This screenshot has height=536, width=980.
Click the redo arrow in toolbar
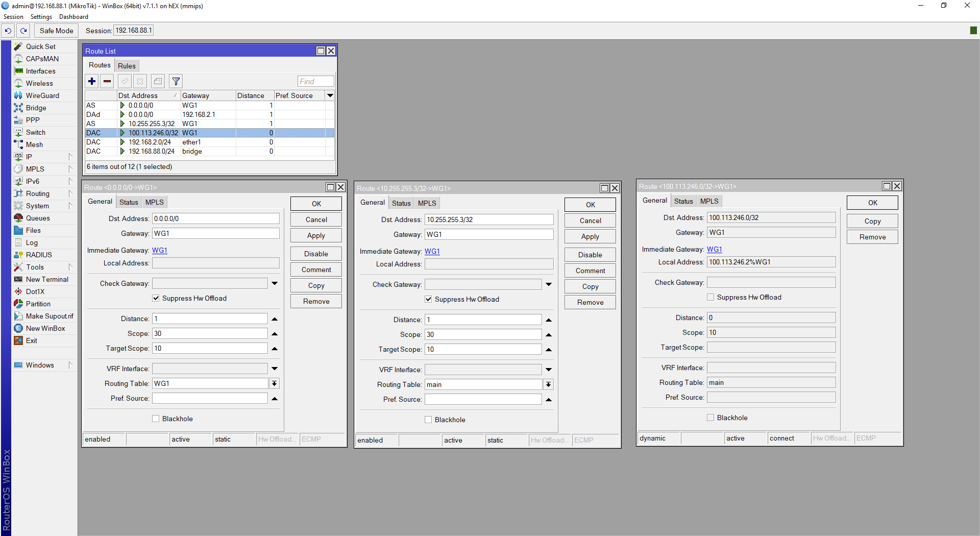coord(23,31)
